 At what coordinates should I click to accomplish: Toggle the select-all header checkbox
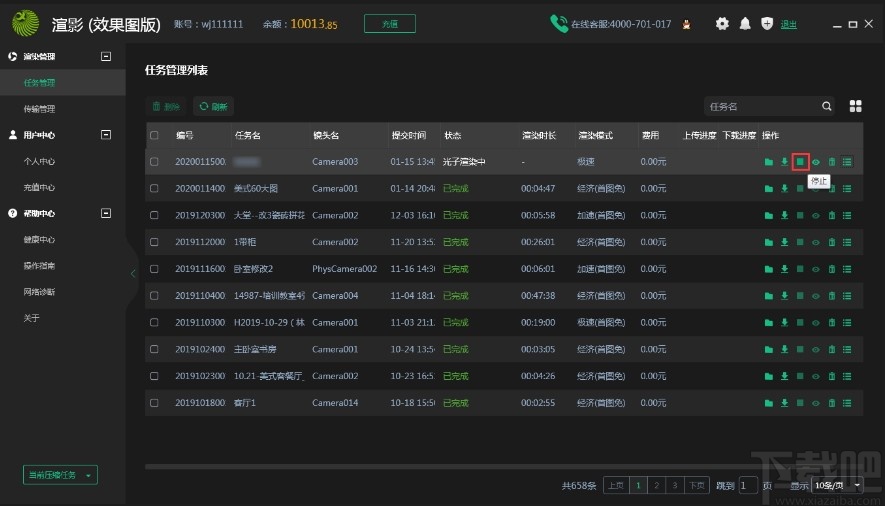coord(154,135)
